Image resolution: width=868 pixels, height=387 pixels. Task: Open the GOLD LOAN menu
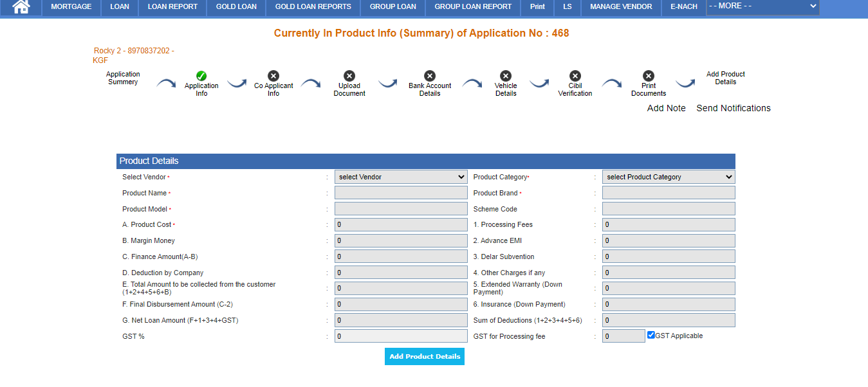click(x=236, y=7)
